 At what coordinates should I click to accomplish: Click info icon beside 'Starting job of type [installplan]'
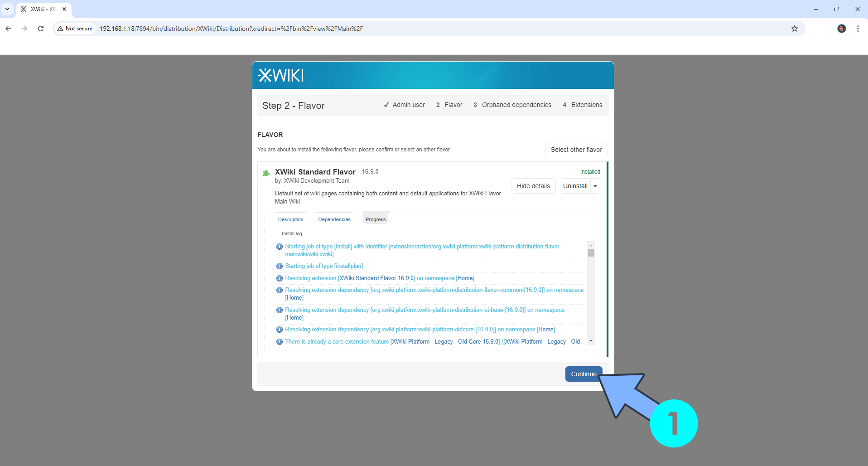[280, 266]
